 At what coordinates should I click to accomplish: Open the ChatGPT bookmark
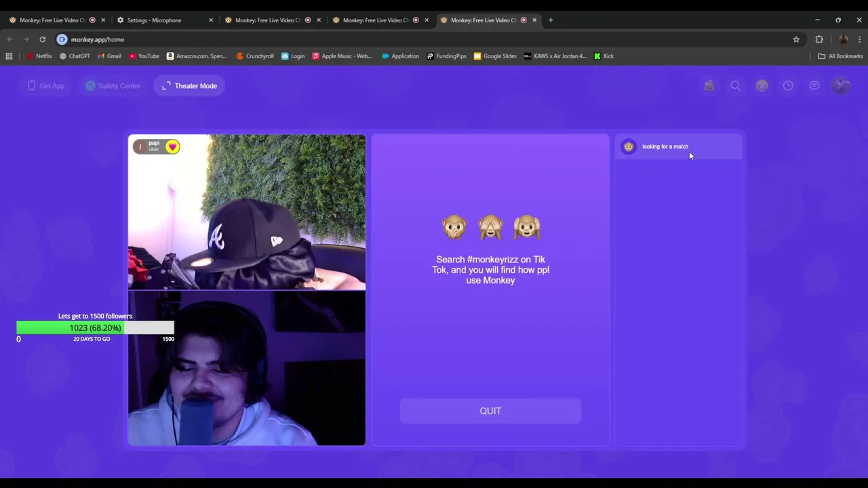point(75,56)
